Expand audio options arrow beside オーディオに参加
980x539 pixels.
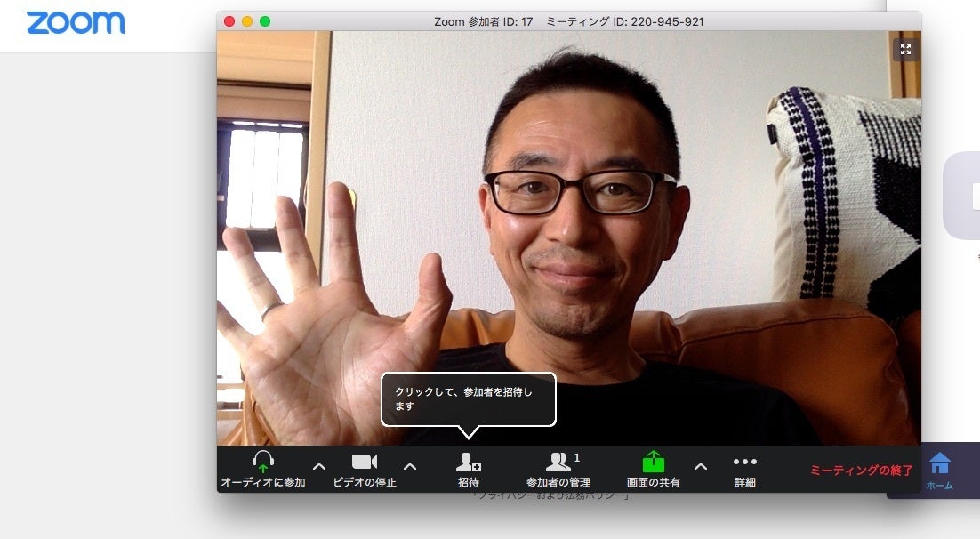pos(319,466)
